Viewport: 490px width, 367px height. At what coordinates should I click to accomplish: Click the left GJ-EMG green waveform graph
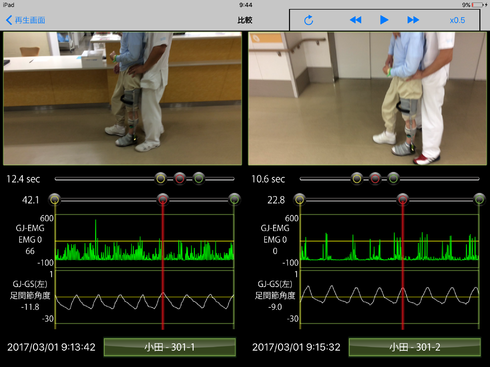click(x=144, y=241)
